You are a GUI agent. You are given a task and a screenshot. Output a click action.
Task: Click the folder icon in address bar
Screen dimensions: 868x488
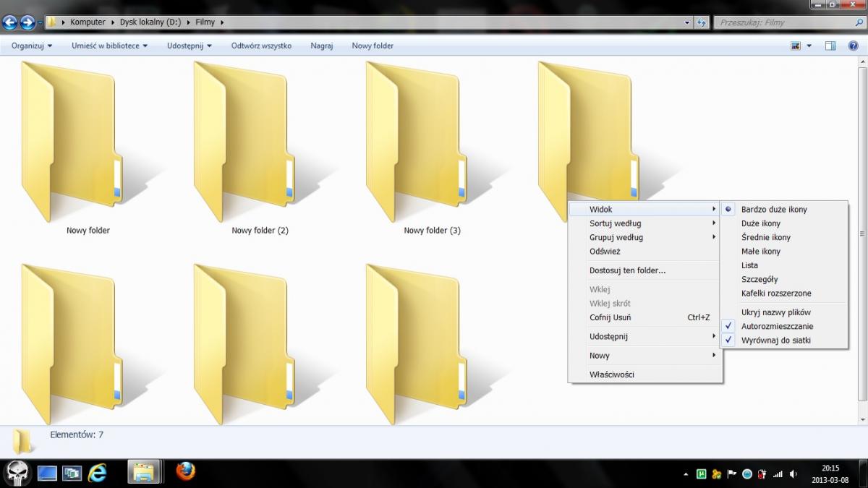52,22
